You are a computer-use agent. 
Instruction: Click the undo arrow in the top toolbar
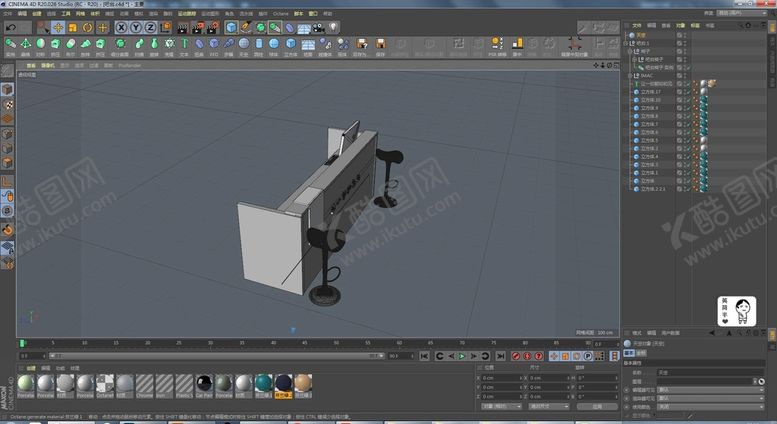coord(11,28)
